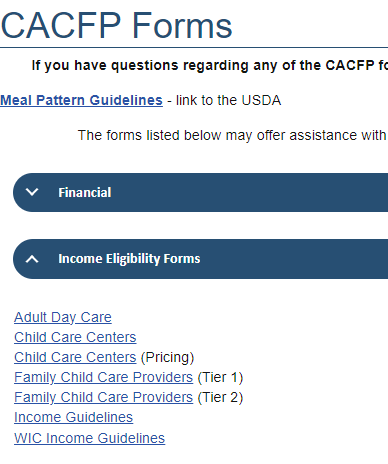The height and width of the screenshot is (464, 388).
Task: Open the first Child Care Centers link
Action: 75,337
